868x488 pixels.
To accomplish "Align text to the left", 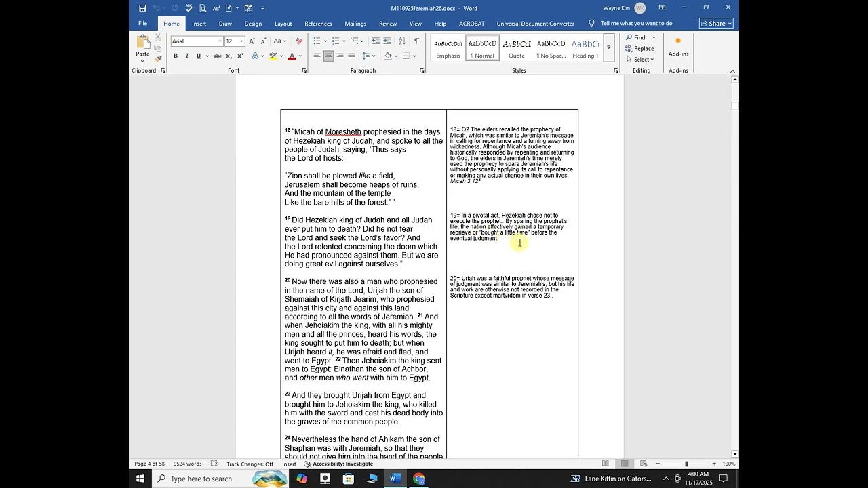I will [x=317, y=56].
